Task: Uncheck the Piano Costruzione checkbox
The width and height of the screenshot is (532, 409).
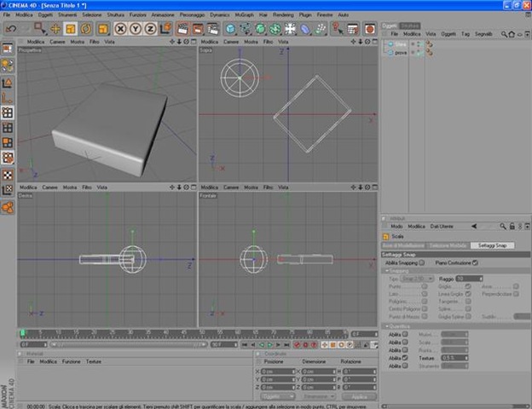Action: coord(475,262)
